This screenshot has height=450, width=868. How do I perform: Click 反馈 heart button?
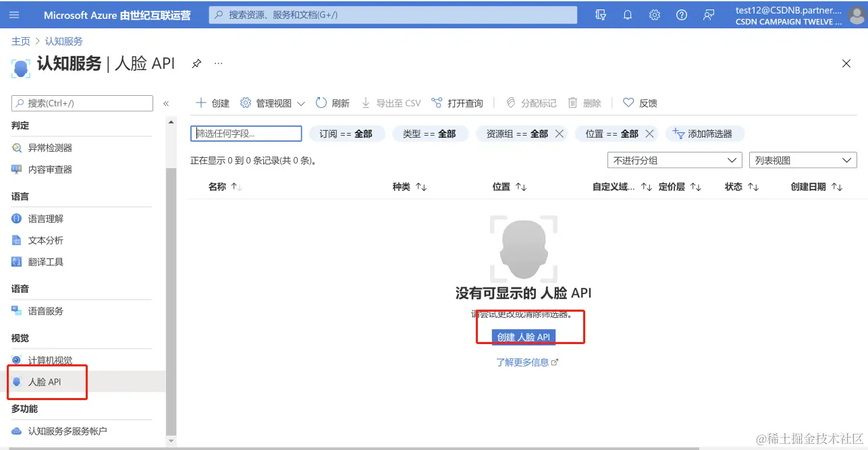click(x=640, y=103)
